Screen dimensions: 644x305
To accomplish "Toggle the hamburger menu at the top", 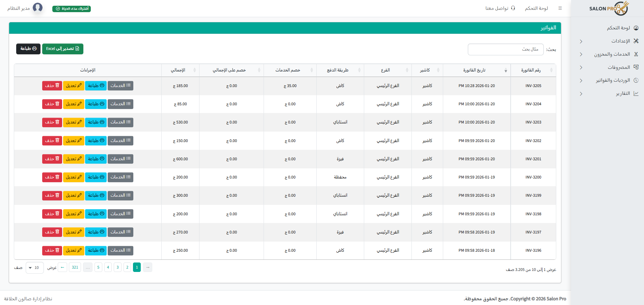I will coord(560,8).
